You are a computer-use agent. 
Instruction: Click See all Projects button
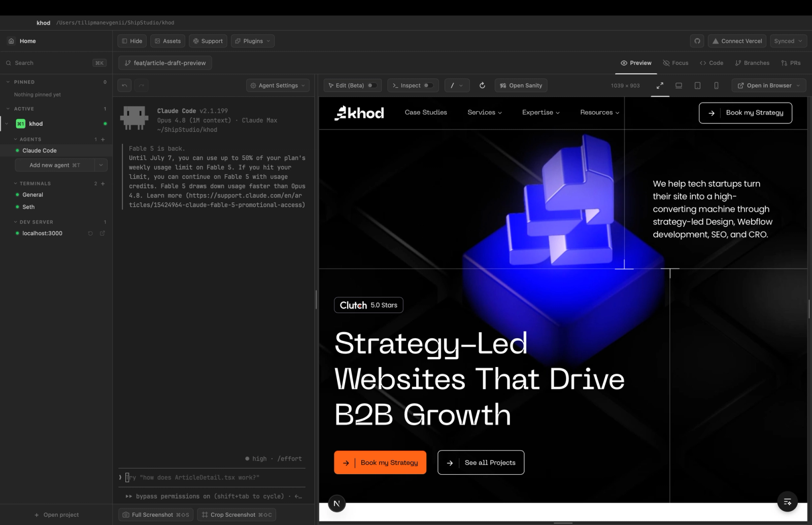[x=481, y=463]
